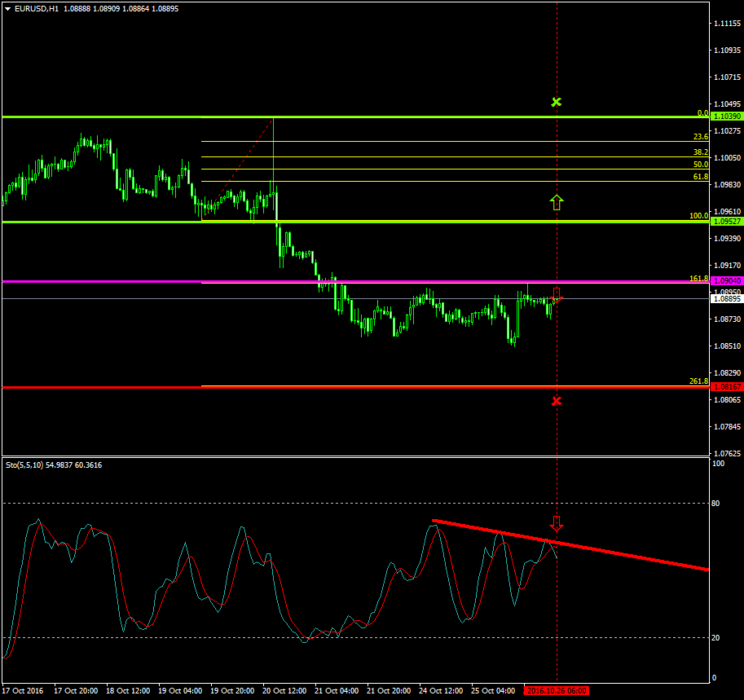Select the green up arrow icon

557,202
